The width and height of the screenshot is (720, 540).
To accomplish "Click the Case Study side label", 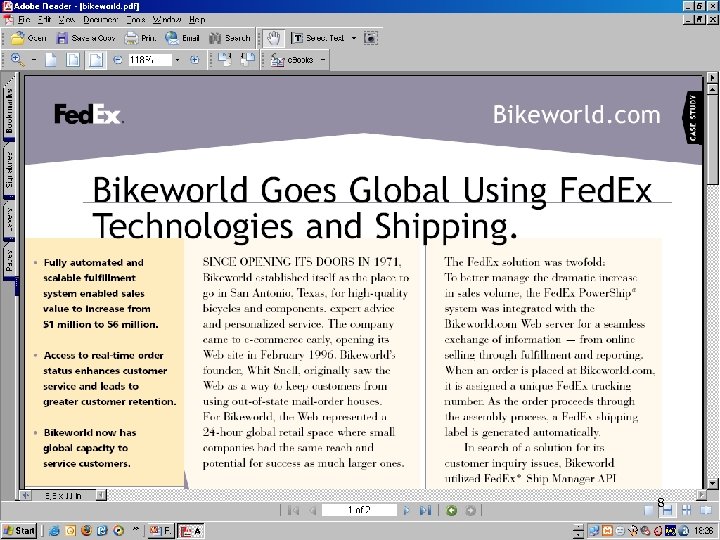I will point(693,118).
